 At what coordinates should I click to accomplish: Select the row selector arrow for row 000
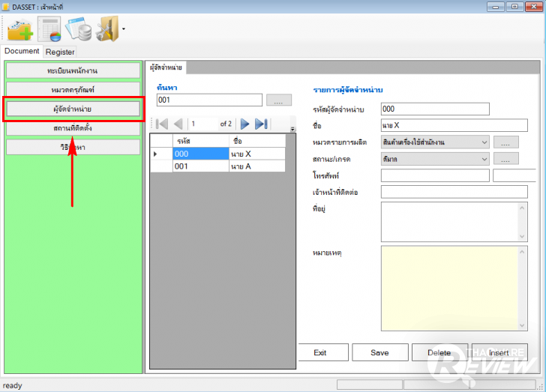click(x=161, y=154)
